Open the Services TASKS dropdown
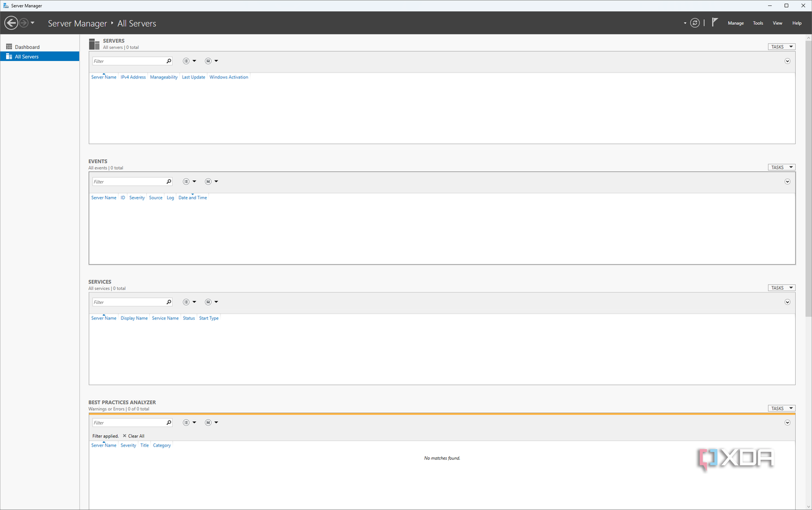This screenshot has width=812, height=510. click(x=781, y=288)
